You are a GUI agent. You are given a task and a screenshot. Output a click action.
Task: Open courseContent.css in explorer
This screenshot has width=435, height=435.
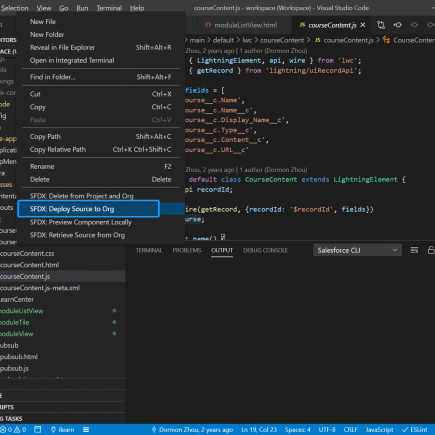(x=62, y=254)
